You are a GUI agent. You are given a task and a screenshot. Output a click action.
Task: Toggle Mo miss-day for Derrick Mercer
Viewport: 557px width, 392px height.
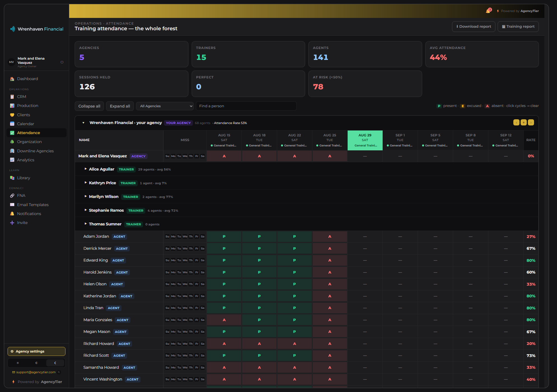point(173,249)
